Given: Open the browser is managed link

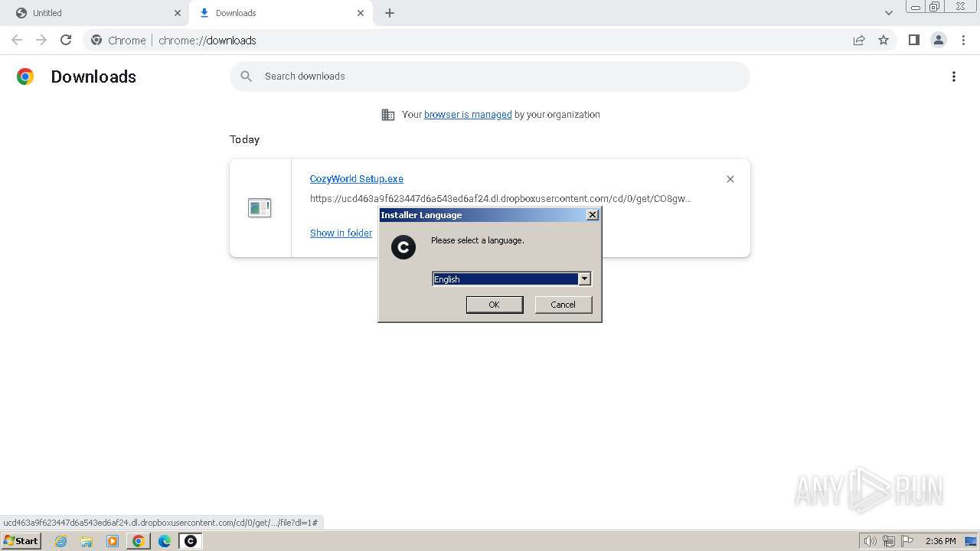Looking at the screenshot, I should pos(468,115).
